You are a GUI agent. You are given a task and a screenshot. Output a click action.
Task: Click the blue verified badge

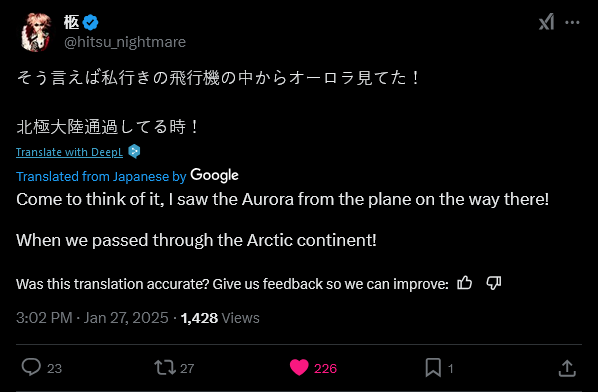pyautogui.click(x=90, y=22)
